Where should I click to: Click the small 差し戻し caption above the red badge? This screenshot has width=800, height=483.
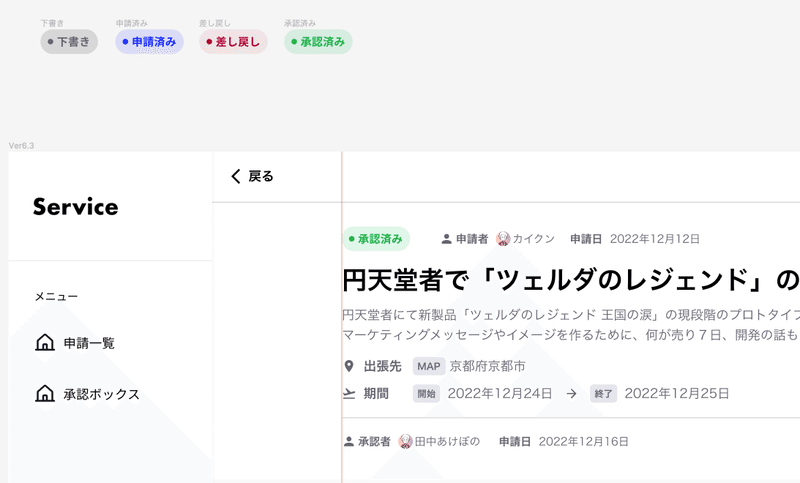pos(215,23)
